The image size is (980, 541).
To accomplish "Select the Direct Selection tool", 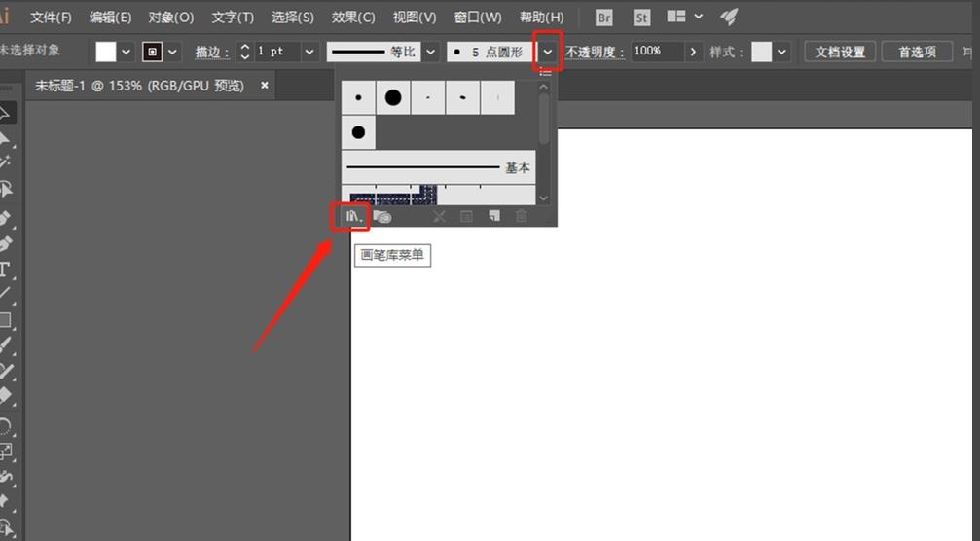I will pos(5,138).
